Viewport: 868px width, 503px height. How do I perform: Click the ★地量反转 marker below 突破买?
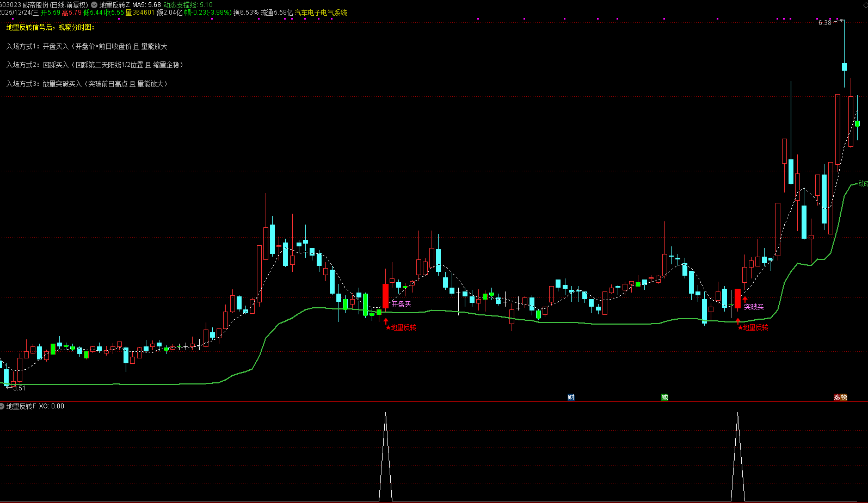(x=753, y=327)
